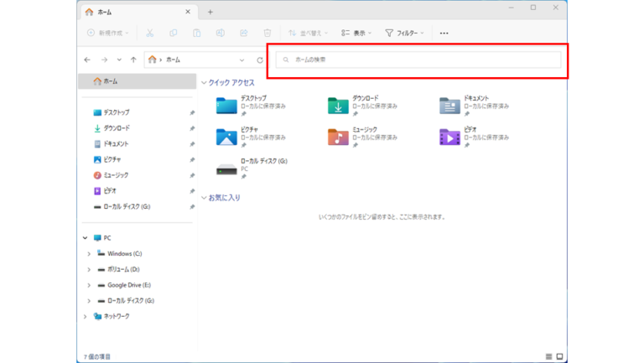
Task: Expand the Windows (C:) drive tree node
Action: pyautogui.click(x=89, y=254)
